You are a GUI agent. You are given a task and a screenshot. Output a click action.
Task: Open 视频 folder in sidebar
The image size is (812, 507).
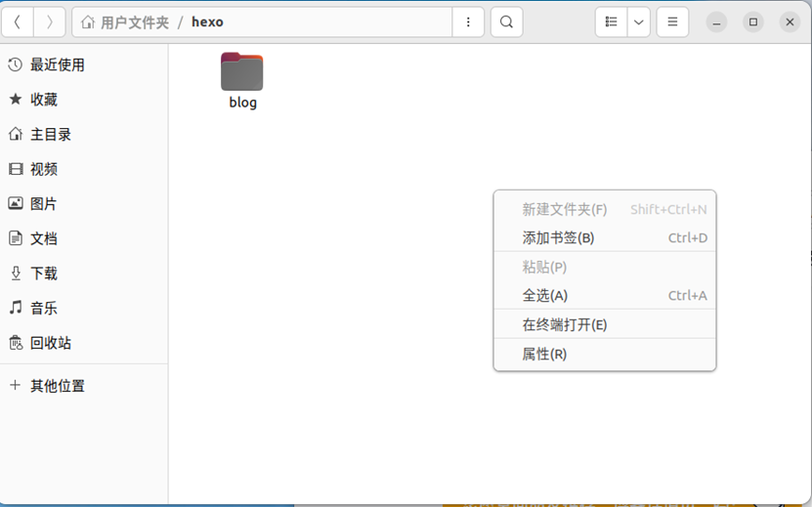pyautogui.click(x=43, y=169)
